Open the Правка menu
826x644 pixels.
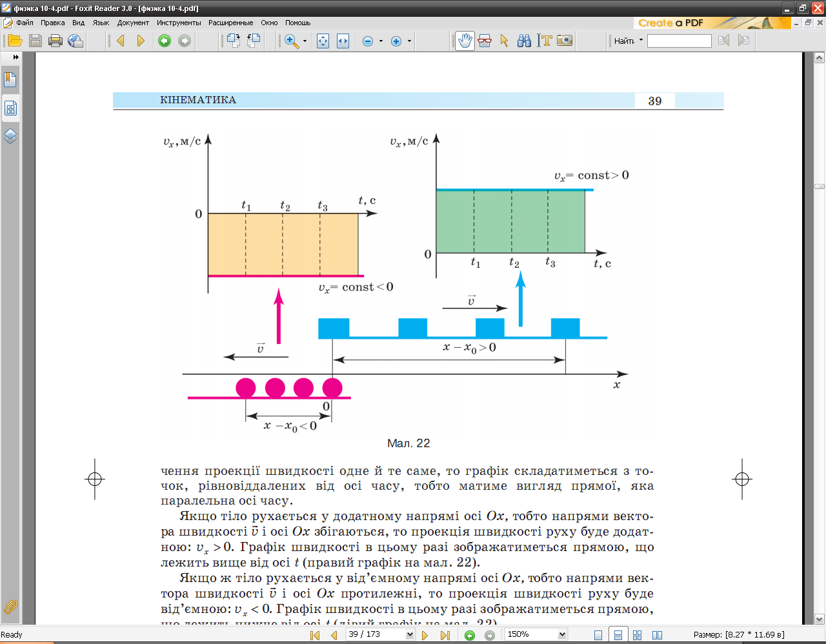(x=52, y=23)
